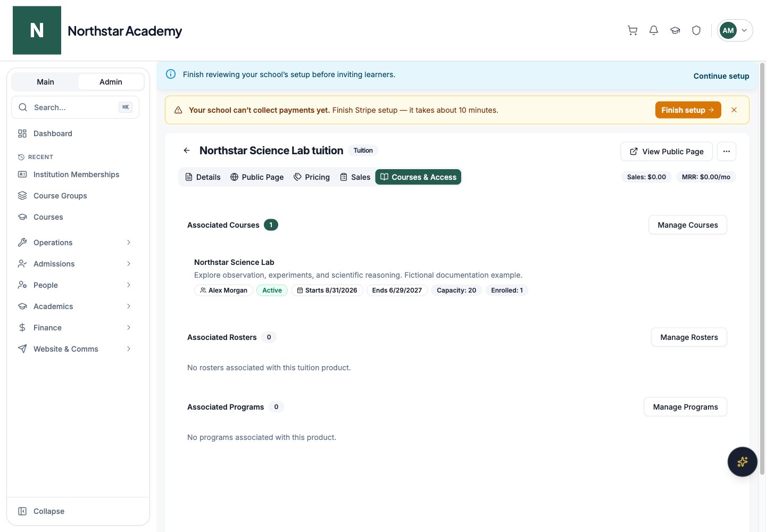766x532 pixels.
Task: Go back using the left arrow
Action: coord(187,151)
